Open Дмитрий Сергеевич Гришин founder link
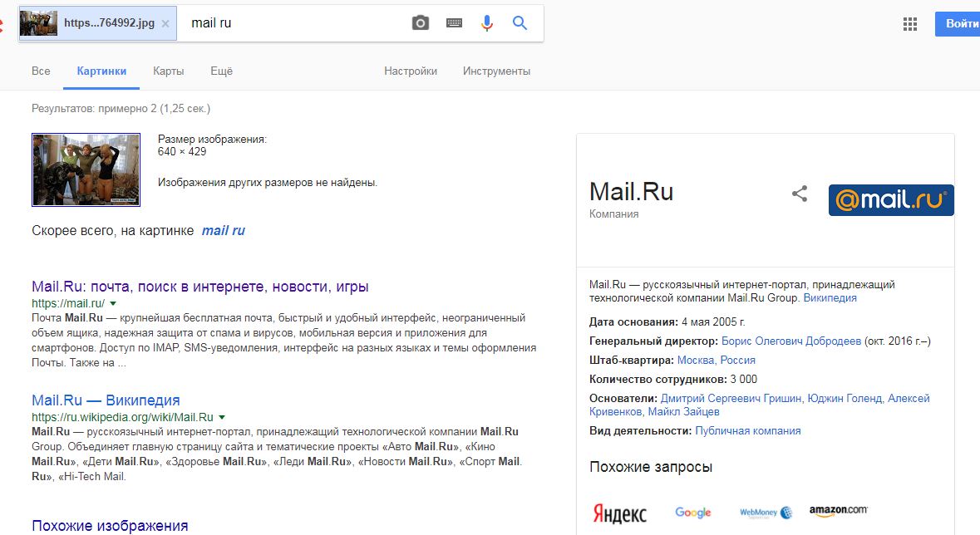Screen dimensions: 980x535 (x=731, y=398)
